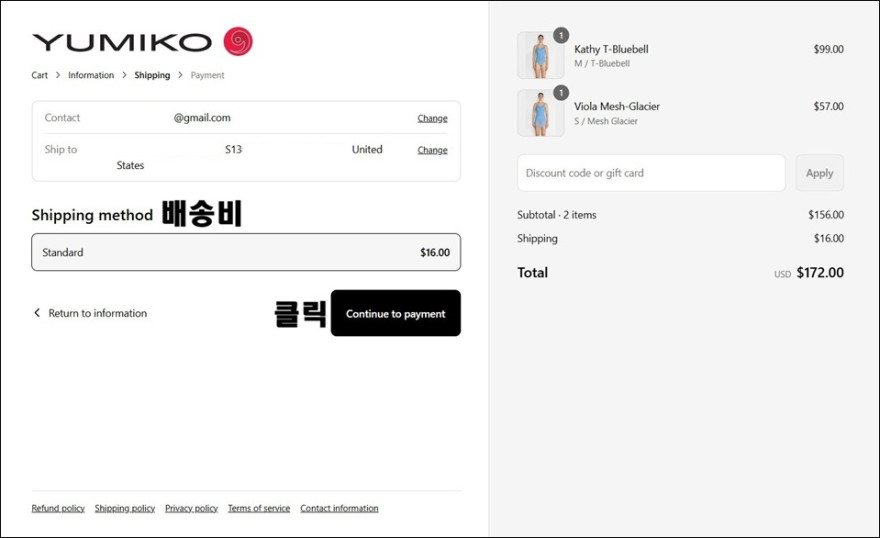Click the @gmail.com contact text

[202, 118]
